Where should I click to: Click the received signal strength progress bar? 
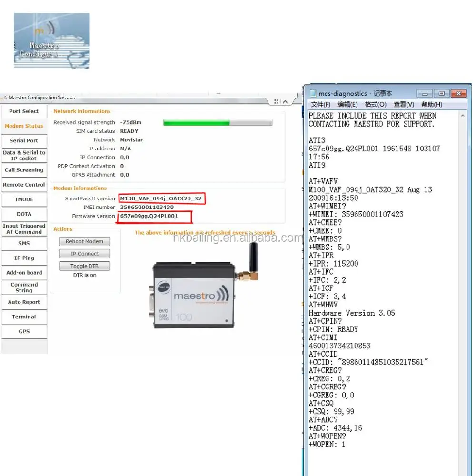(218, 123)
